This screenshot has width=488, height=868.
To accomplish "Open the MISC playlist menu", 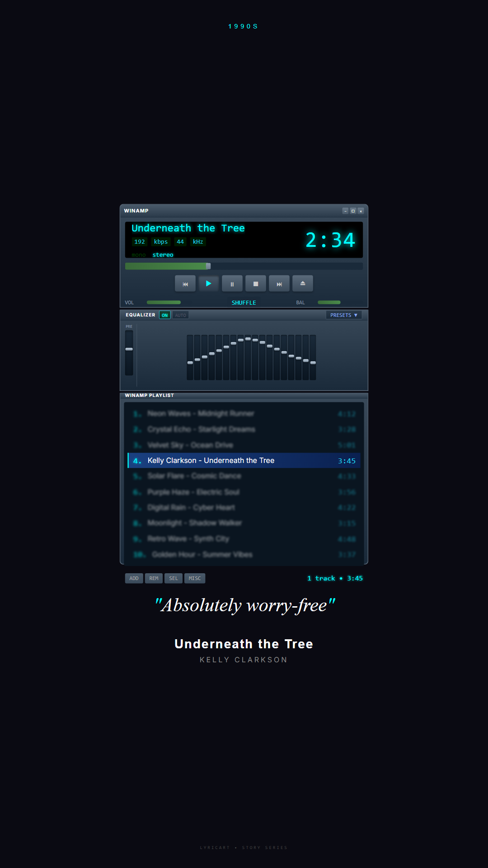I will coord(195,578).
